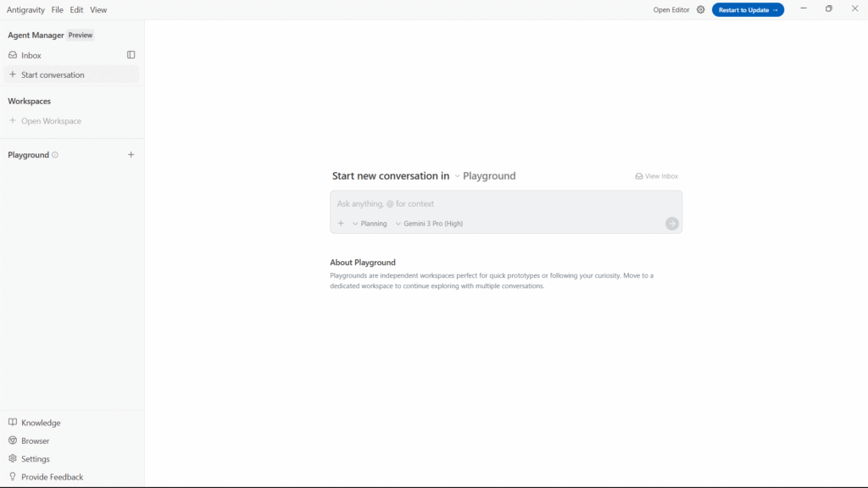Click the Open Editor link
Image resolution: width=868 pixels, height=488 pixels.
click(x=670, y=10)
